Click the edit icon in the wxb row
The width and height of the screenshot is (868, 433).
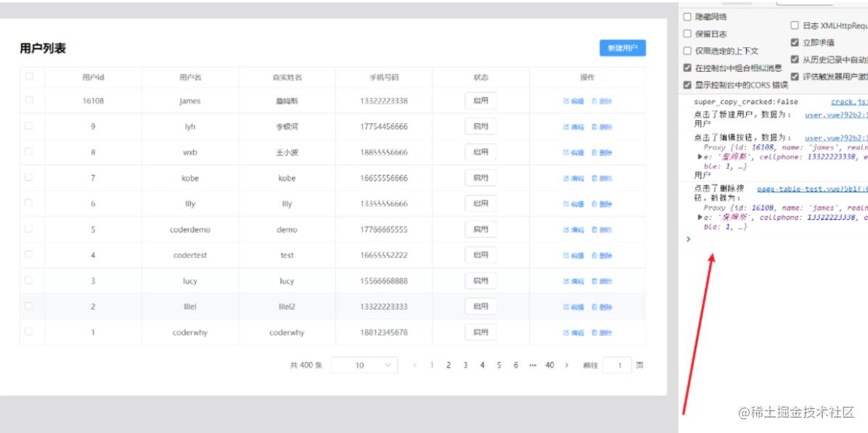tap(566, 153)
